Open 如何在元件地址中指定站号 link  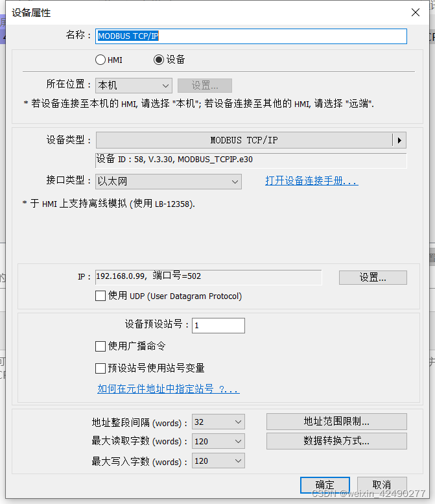coord(169,389)
